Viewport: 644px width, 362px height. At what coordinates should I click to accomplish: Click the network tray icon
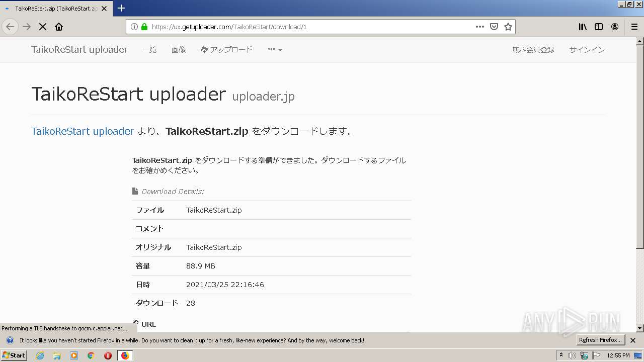(x=584, y=355)
